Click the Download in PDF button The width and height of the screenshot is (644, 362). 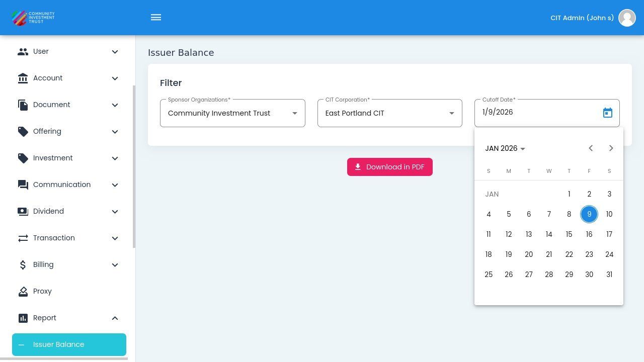pyautogui.click(x=389, y=167)
